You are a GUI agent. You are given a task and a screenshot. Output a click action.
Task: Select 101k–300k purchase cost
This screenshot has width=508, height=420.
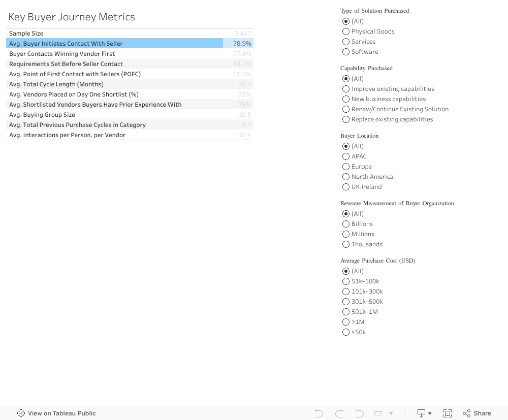345,292
